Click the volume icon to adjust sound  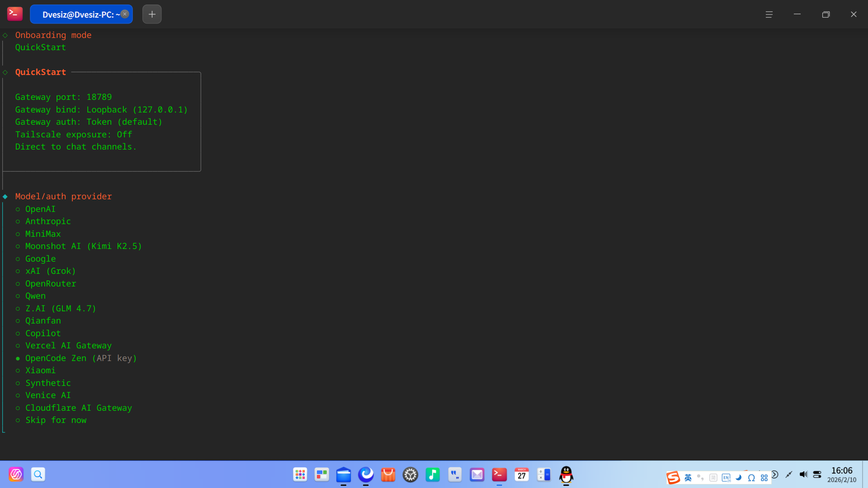804,474
